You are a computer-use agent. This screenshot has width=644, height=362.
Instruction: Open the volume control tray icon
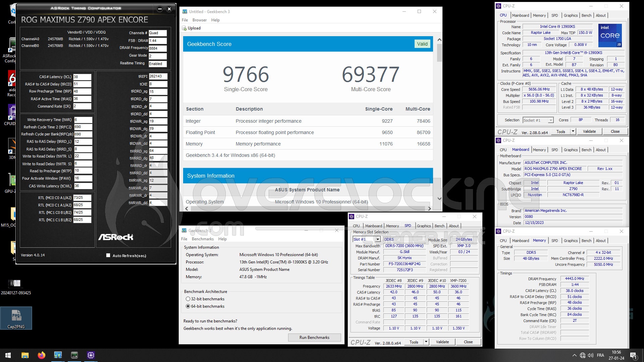pyautogui.click(x=591, y=355)
